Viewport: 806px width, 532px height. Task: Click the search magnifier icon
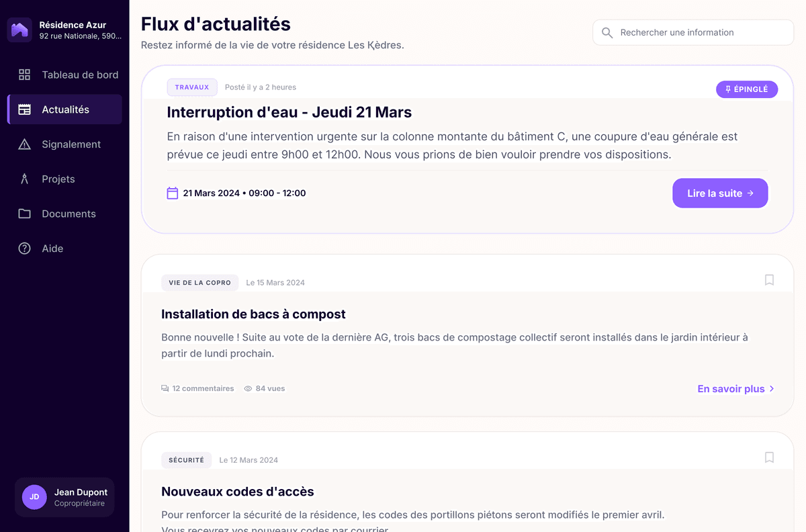pyautogui.click(x=607, y=33)
